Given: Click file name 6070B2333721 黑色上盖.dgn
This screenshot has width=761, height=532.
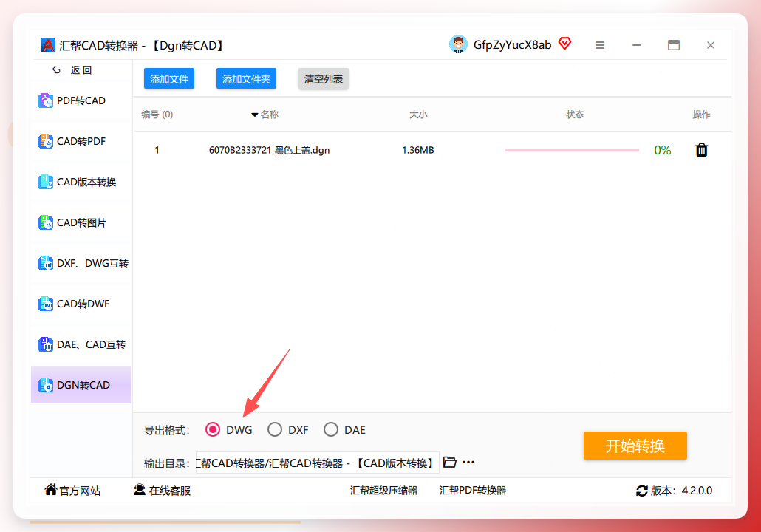Looking at the screenshot, I should 270,150.
